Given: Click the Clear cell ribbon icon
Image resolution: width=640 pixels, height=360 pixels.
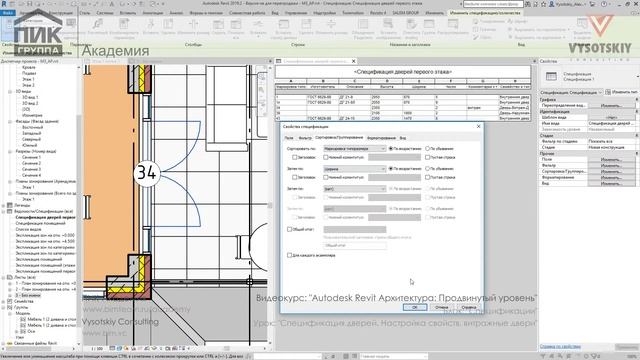Looking at the screenshot, I should tap(411, 24).
